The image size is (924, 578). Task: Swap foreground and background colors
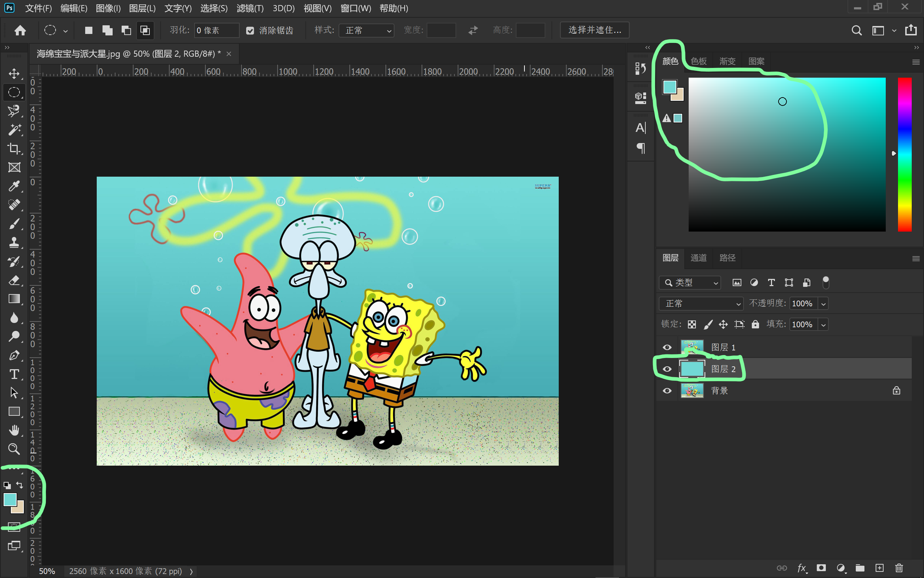[19, 485]
